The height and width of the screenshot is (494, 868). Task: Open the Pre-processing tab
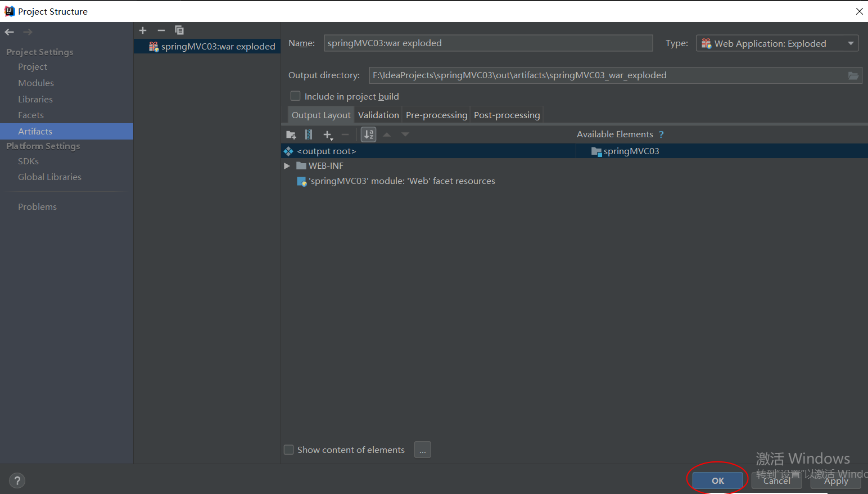pos(436,115)
